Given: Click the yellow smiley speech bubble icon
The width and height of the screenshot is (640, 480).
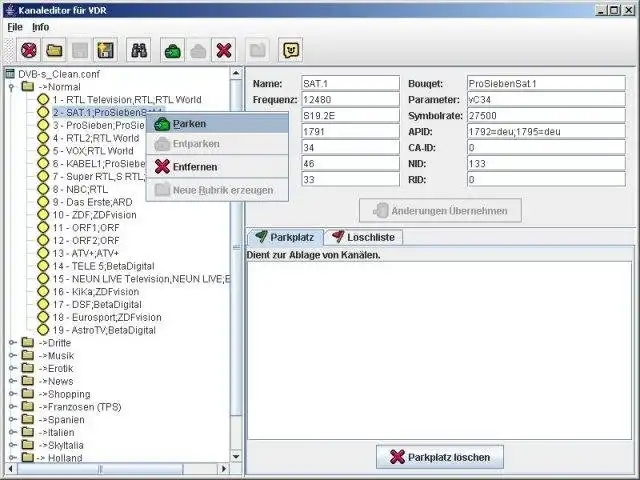Looking at the screenshot, I should 291,50.
